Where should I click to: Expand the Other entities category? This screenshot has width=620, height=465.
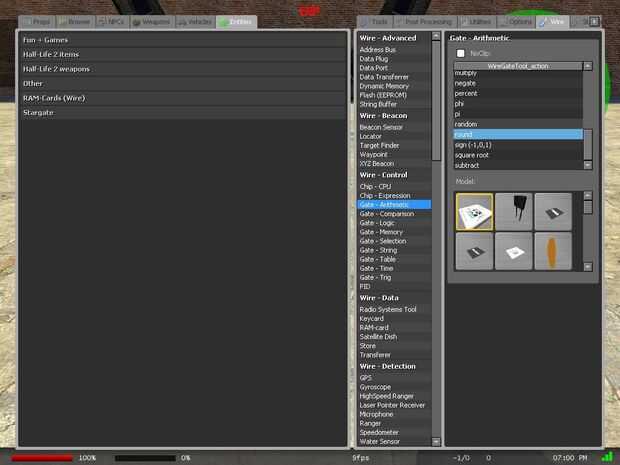point(183,84)
